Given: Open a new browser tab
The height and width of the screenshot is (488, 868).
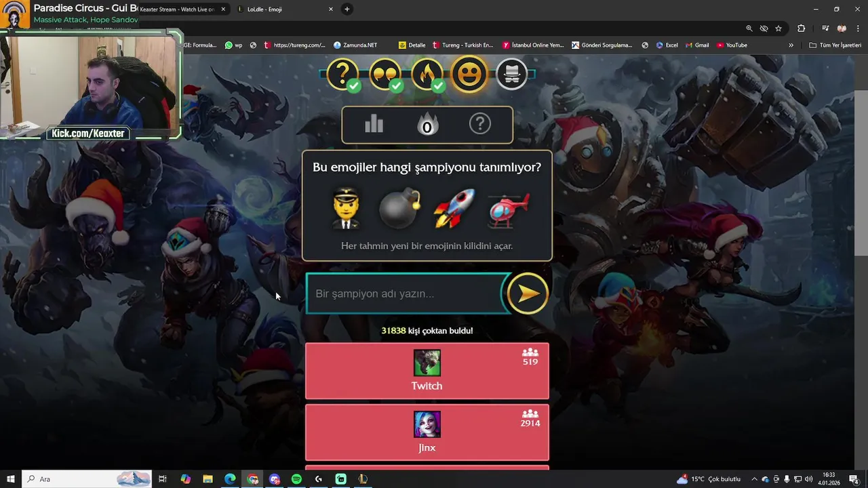Looking at the screenshot, I should [347, 9].
